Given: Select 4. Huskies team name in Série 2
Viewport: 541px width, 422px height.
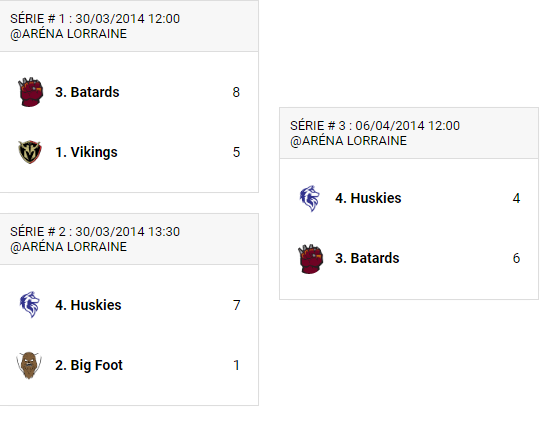Looking at the screenshot, I should 88,305.
